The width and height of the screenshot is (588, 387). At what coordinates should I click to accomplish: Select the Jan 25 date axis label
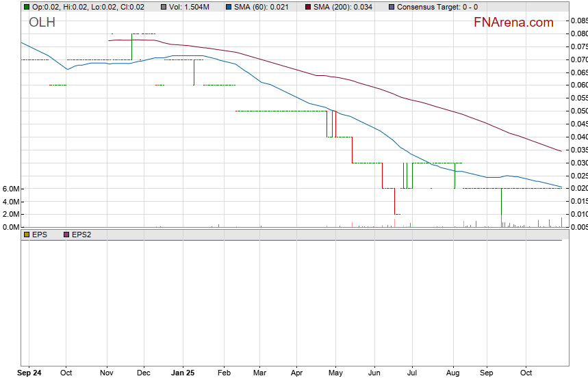click(x=183, y=373)
